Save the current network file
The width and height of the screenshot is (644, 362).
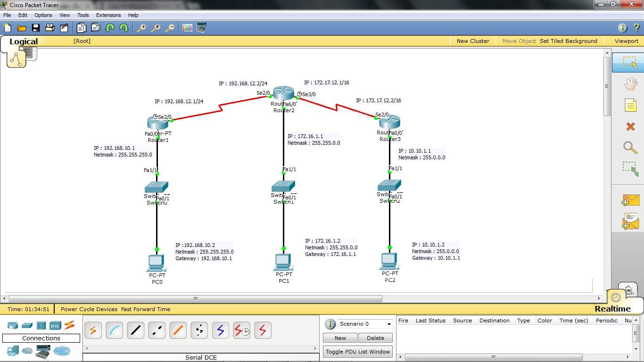pos(35,28)
